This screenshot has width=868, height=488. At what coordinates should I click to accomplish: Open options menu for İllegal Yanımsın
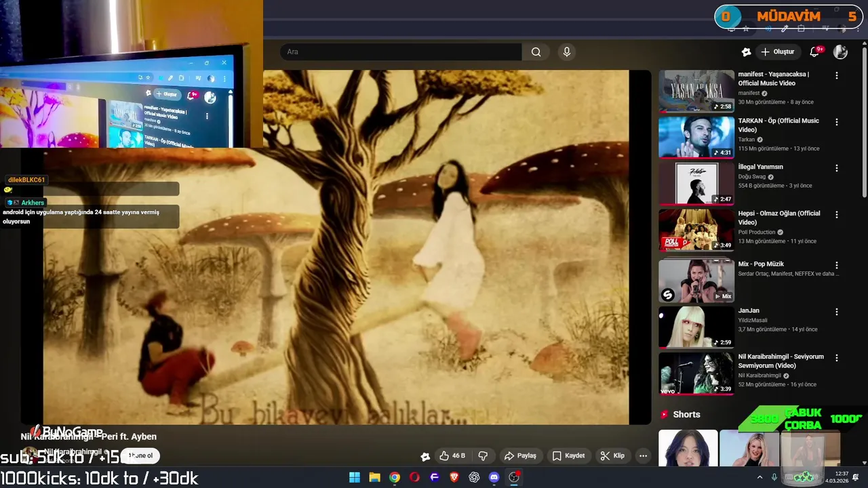(x=837, y=168)
